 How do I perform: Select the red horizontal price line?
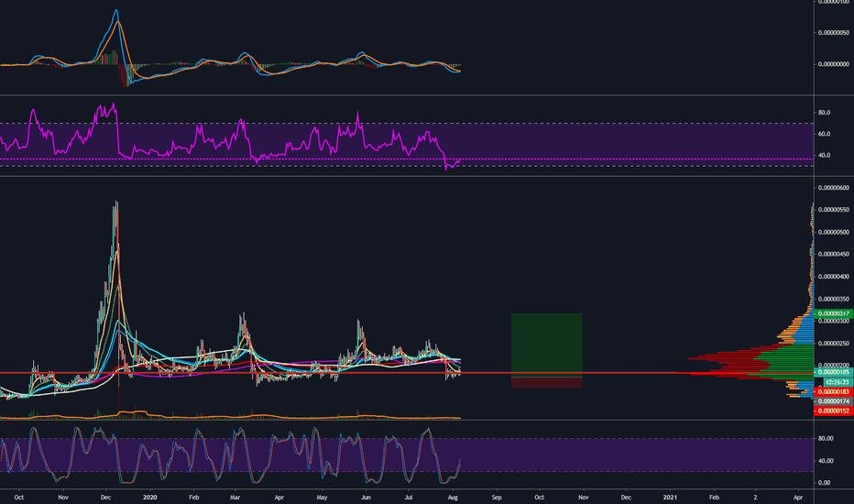click(407, 373)
